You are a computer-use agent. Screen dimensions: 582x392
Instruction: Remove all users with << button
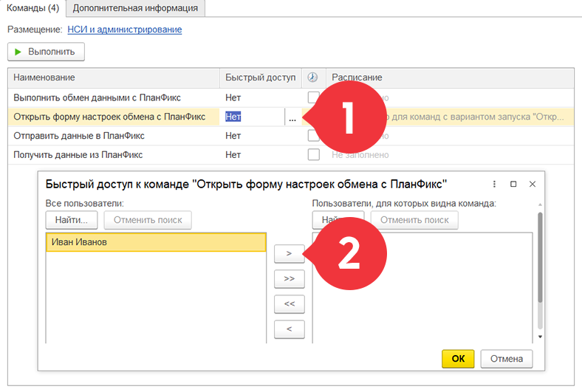[x=289, y=304]
